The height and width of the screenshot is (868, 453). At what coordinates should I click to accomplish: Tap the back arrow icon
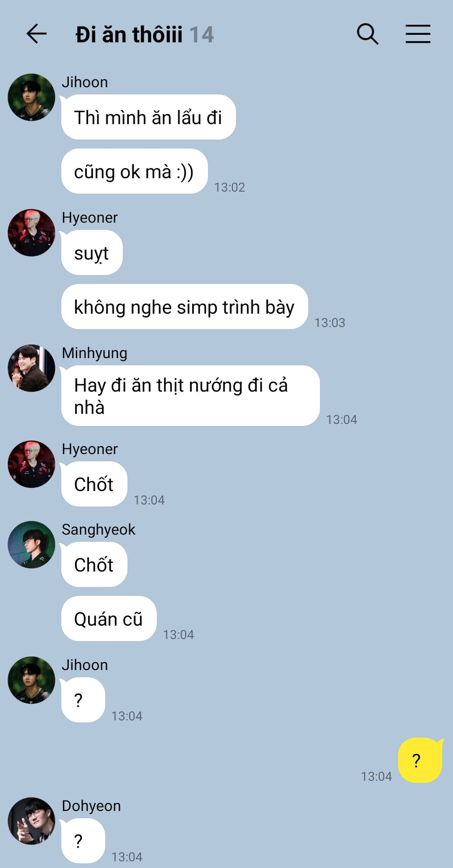coord(37,34)
